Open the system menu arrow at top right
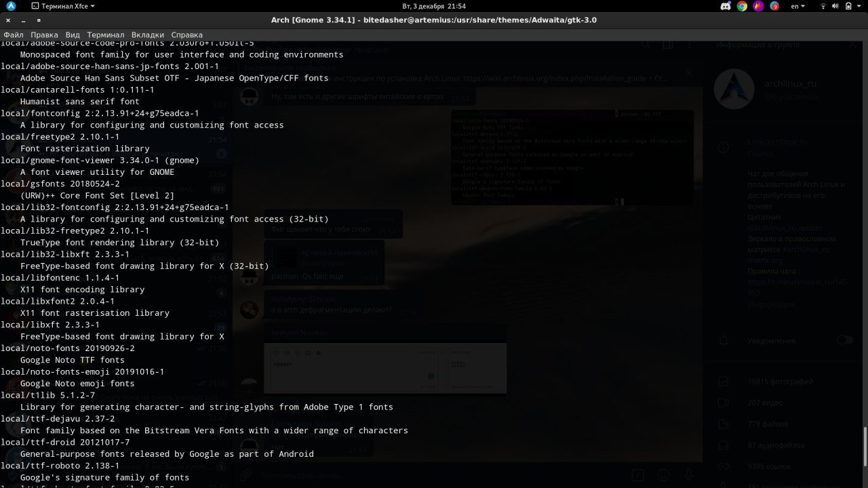Screen dimensions: 868x488 click(859, 6)
